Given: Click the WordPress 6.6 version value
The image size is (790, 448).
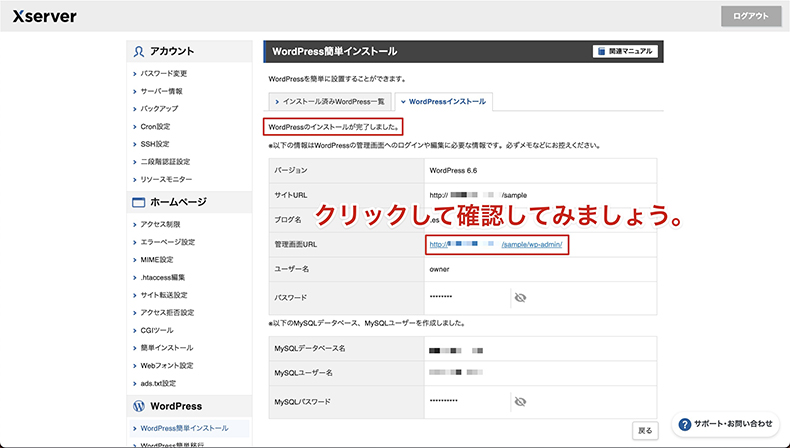Looking at the screenshot, I should coord(453,170).
